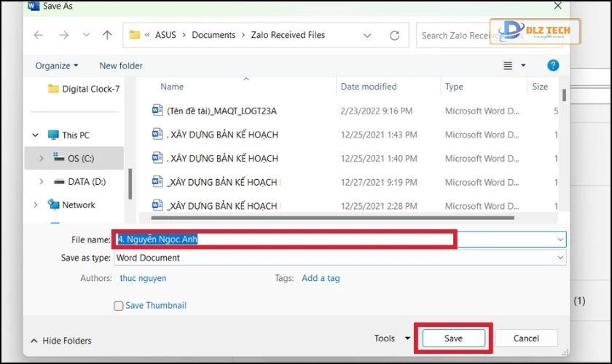Select ASUS in the address path
The image size is (612, 364).
pos(165,35)
